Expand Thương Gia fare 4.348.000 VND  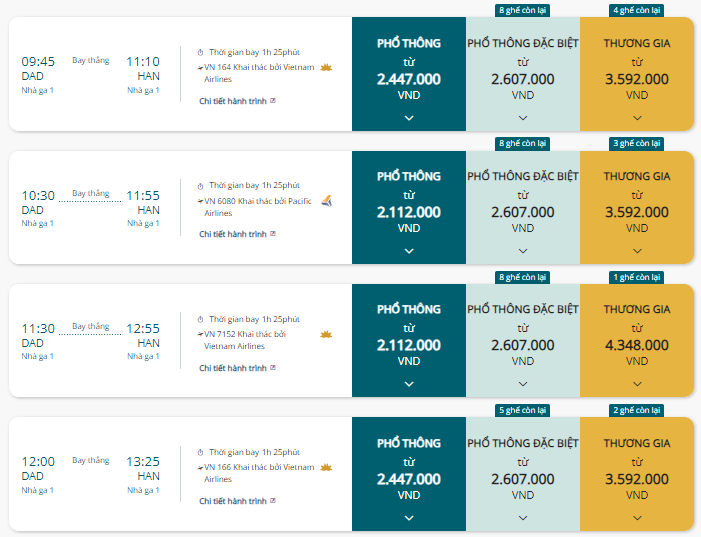click(x=637, y=384)
